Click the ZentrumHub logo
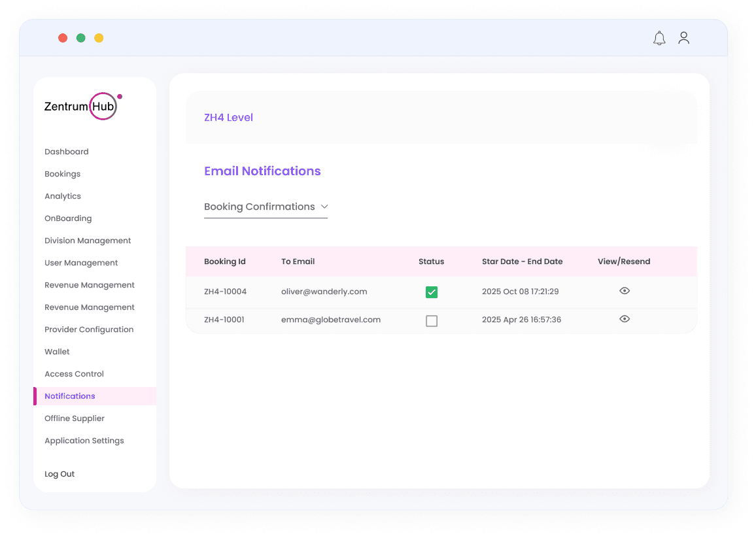Image resolution: width=756 pixels, height=538 pixels. pos(81,105)
